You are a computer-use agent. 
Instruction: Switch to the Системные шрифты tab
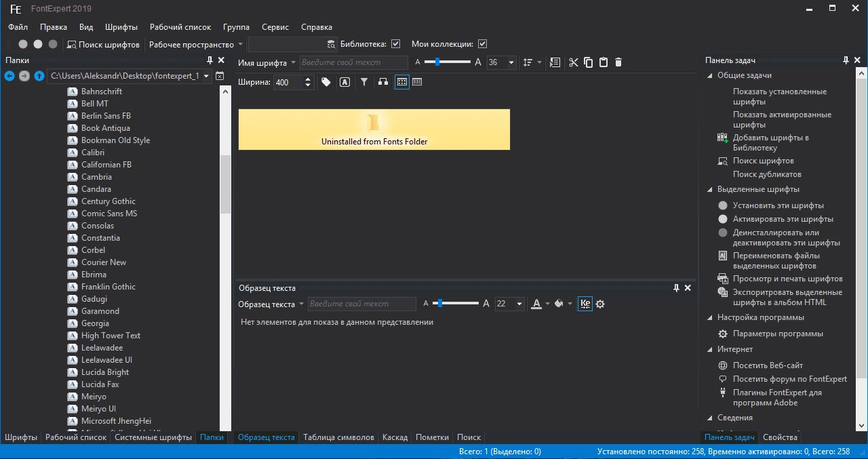point(153,437)
